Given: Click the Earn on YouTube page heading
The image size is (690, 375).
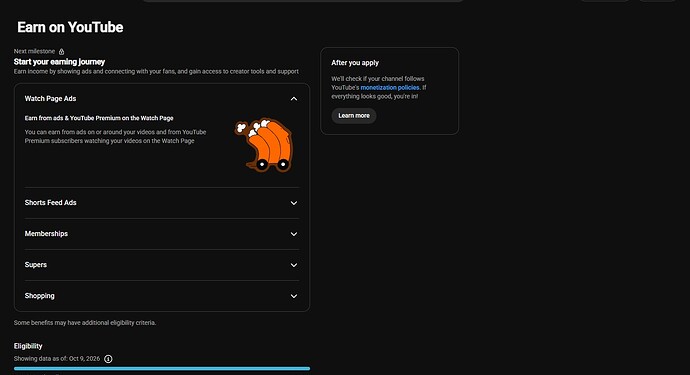Looking at the screenshot, I should click(x=70, y=27).
